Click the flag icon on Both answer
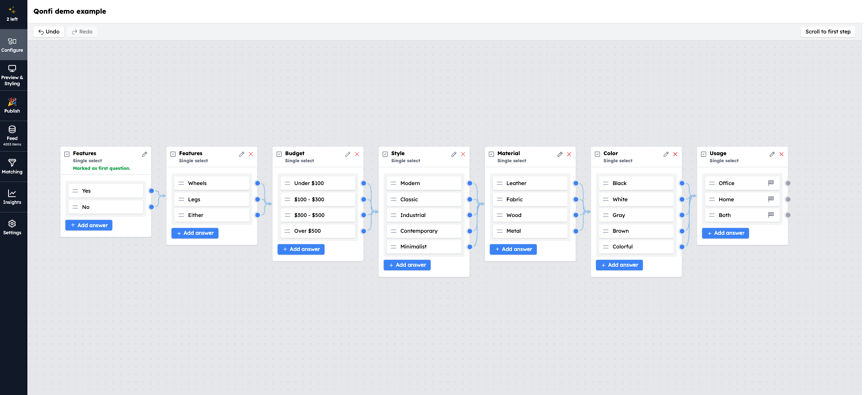Screen dimensions: 864x395 coord(771,215)
